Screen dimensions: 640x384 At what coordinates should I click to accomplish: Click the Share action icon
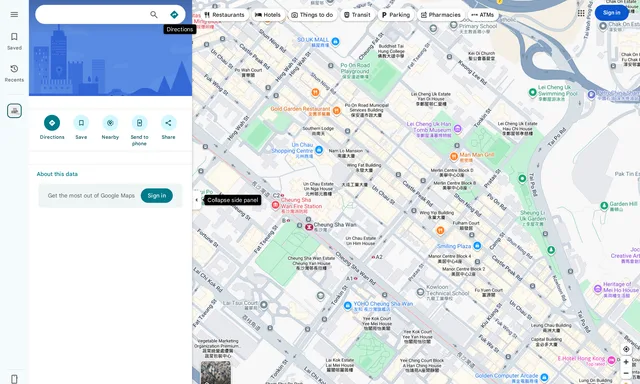click(x=168, y=123)
